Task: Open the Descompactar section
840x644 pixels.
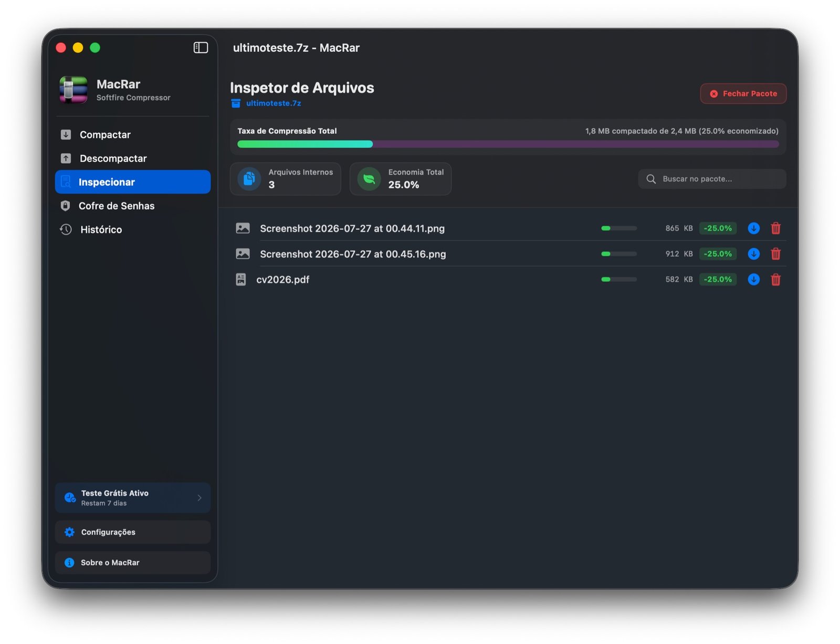Action: (133, 159)
